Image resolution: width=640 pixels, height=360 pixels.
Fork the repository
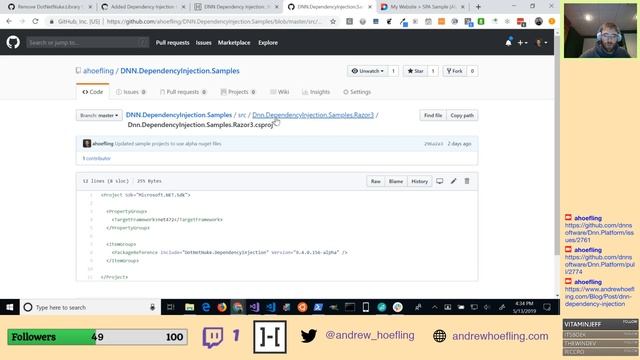[454, 71]
